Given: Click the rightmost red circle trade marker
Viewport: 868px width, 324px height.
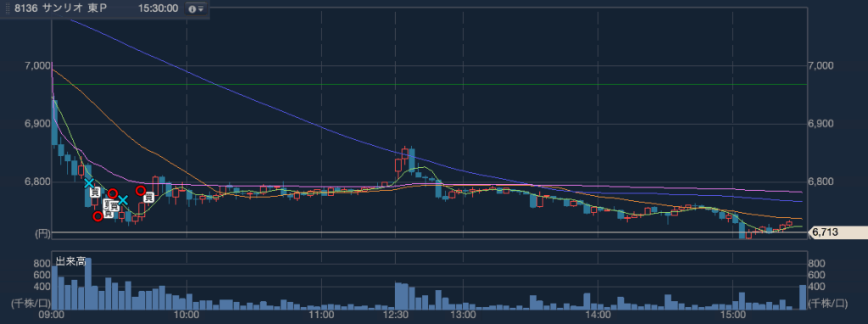Looking at the screenshot, I should click(141, 191).
